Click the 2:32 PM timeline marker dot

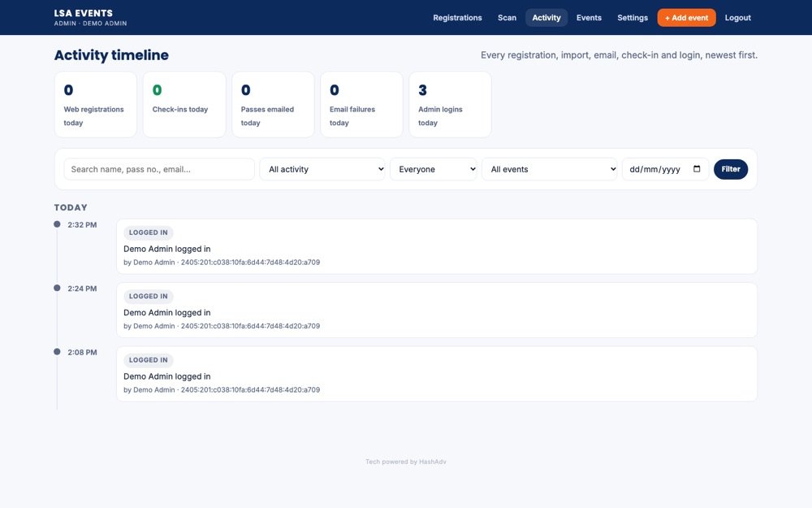(x=57, y=224)
